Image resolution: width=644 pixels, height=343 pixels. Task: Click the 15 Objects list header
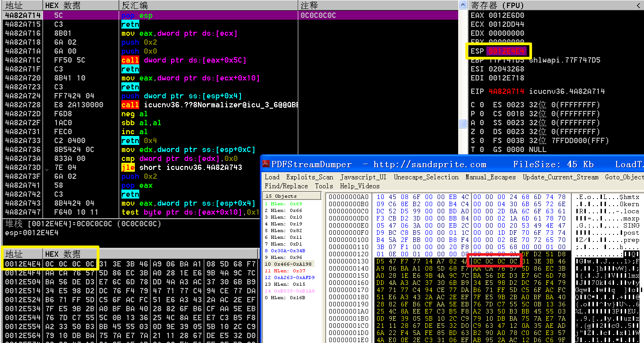[x=292, y=196]
